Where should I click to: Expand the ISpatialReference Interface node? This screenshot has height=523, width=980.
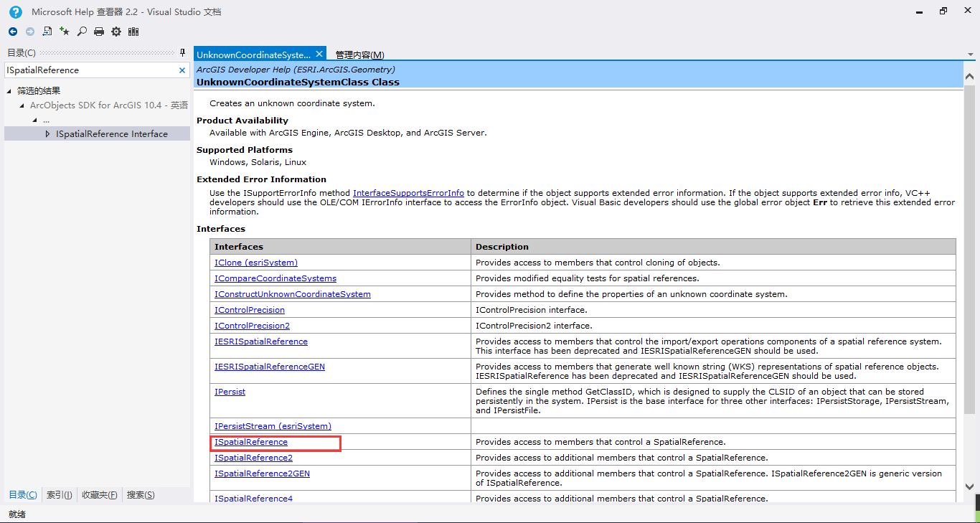[48, 134]
